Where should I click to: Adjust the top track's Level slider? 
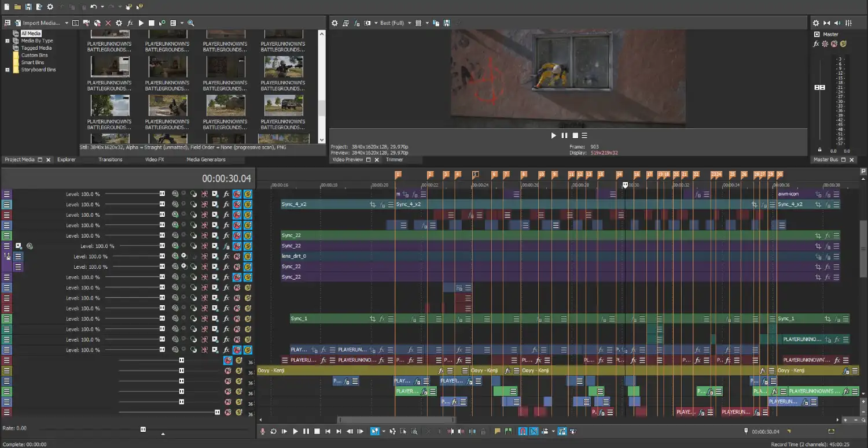162,194
